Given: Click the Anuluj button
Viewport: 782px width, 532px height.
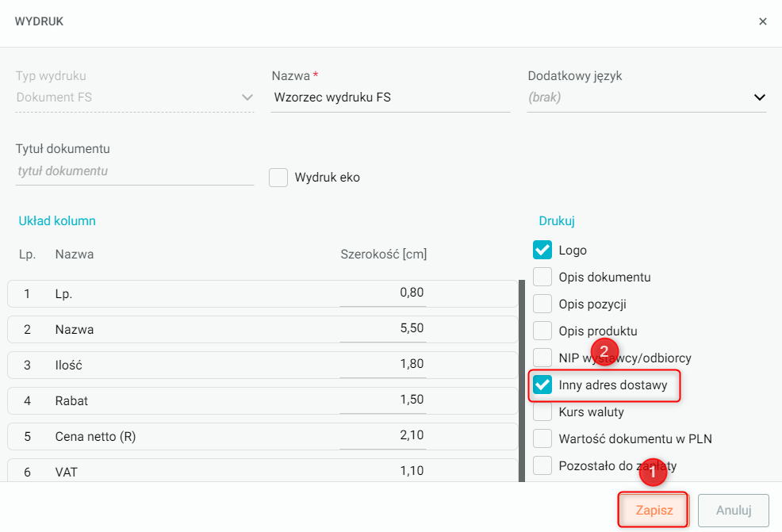Looking at the screenshot, I should [x=733, y=511].
